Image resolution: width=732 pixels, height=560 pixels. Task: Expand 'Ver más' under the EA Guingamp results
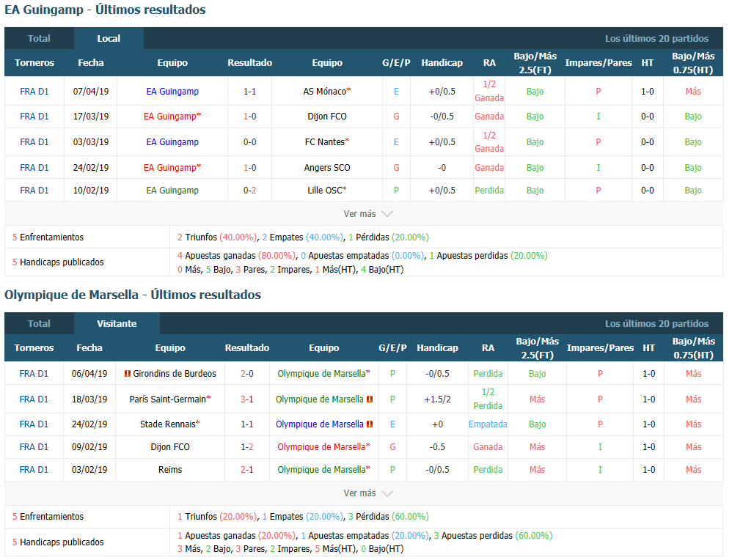(368, 214)
